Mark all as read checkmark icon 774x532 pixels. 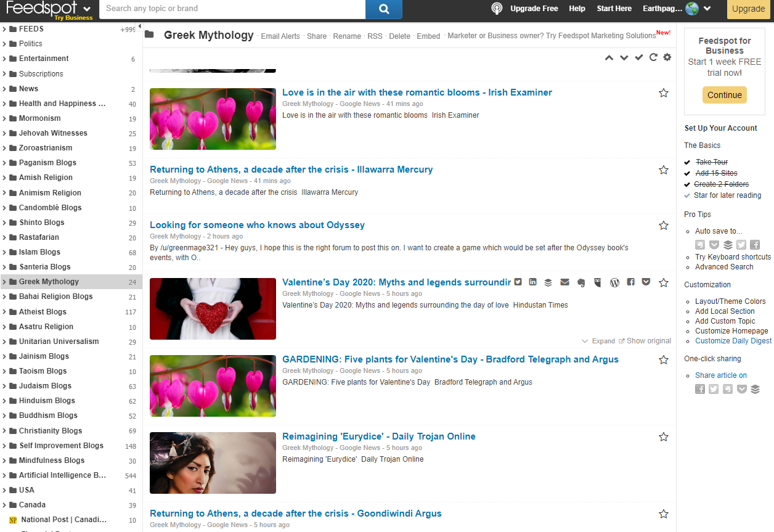click(639, 57)
